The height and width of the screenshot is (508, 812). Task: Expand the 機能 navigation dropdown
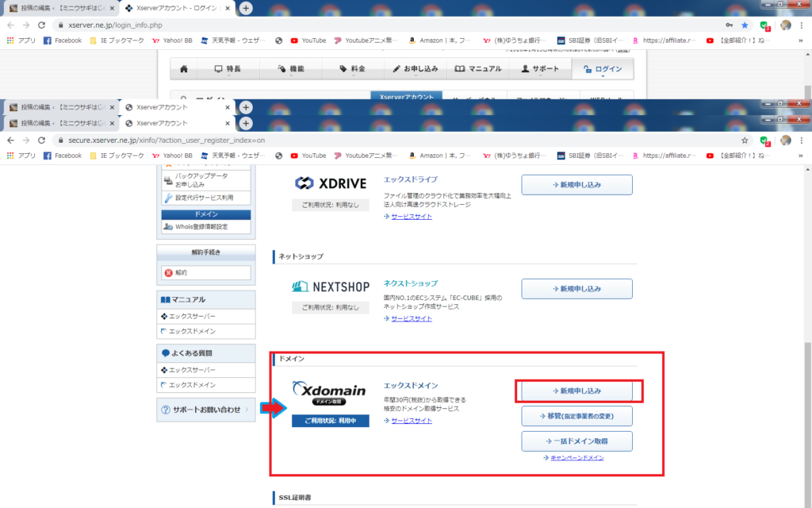coord(292,69)
